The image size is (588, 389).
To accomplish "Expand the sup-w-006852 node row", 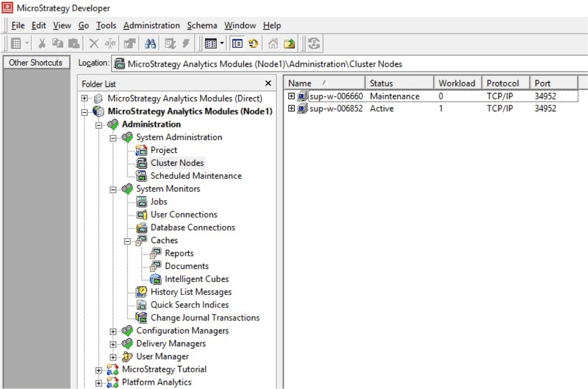I will [x=291, y=108].
